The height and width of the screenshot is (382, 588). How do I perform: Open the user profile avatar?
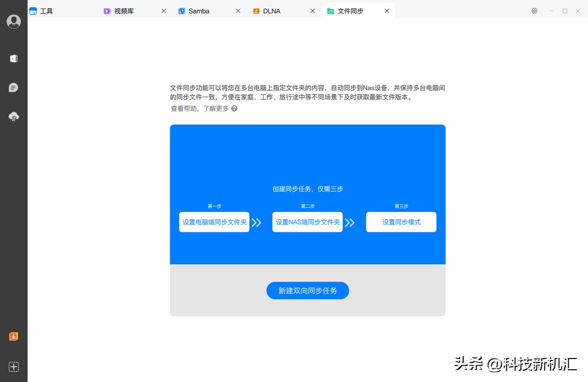pyautogui.click(x=14, y=22)
